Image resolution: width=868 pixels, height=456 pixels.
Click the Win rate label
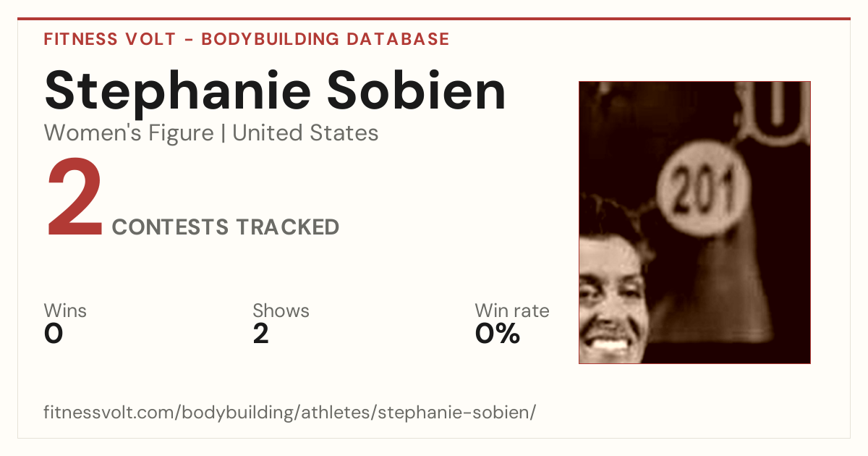pos(512,311)
